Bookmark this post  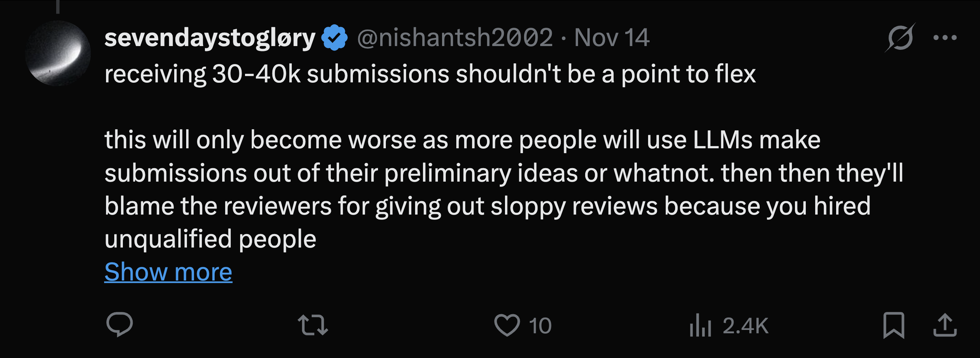pyautogui.click(x=893, y=325)
